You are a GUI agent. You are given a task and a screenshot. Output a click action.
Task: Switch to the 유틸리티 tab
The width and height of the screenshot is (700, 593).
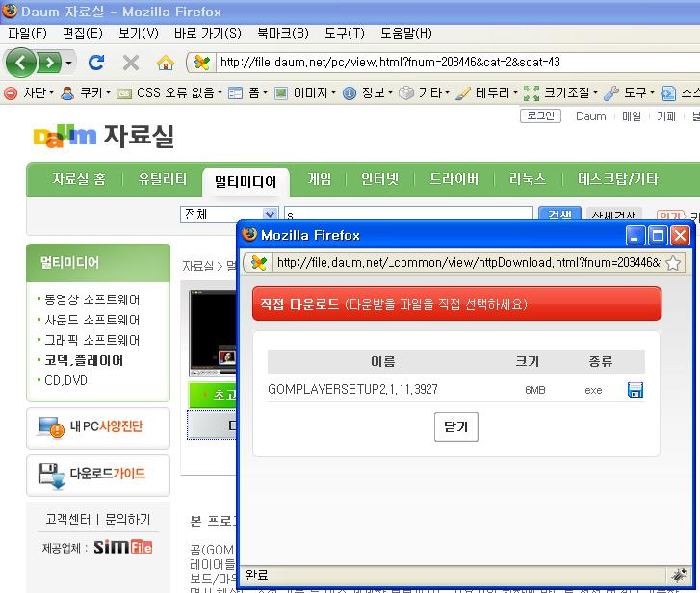coord(163,179)
